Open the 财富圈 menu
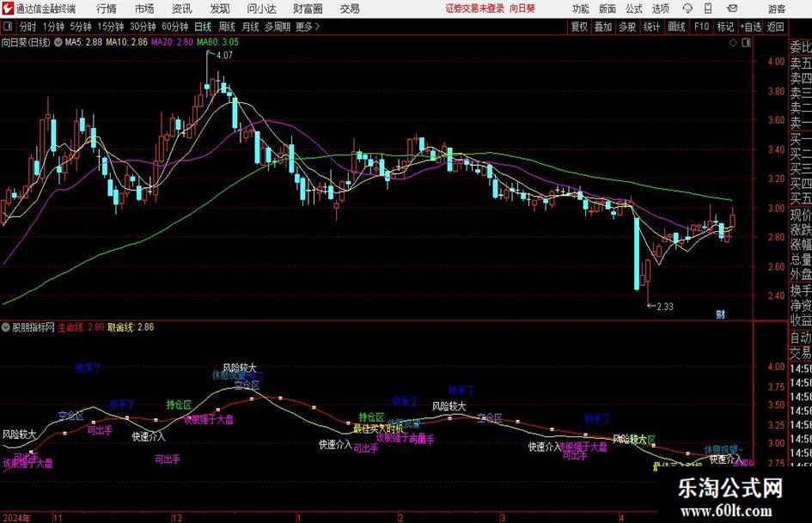The image size is (812, 523). pos(308,9)
